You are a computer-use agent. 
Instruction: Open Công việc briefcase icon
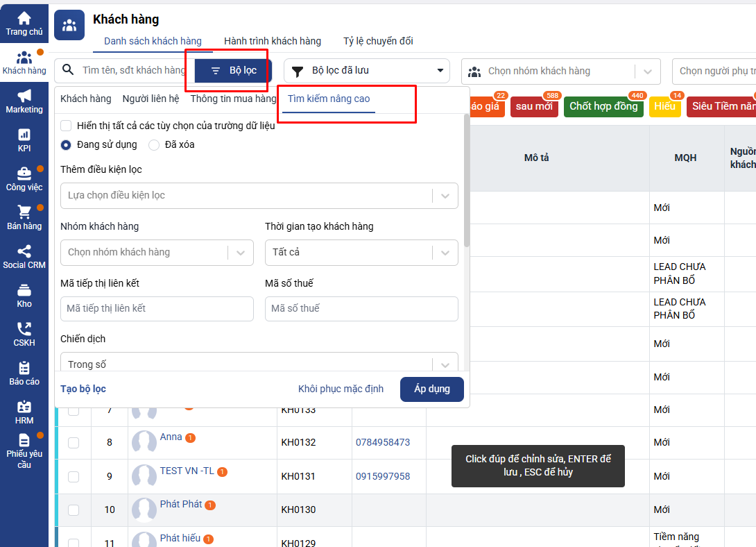(24, 174)
